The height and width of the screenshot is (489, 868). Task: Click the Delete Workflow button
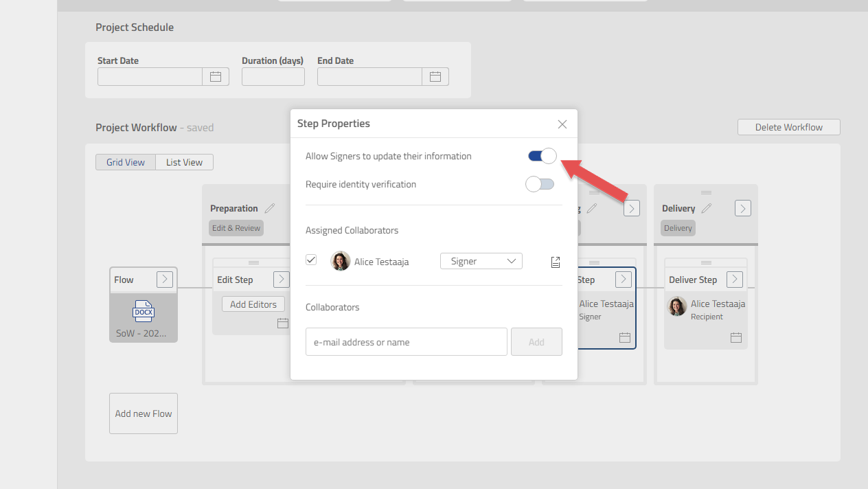click(788, 126)
